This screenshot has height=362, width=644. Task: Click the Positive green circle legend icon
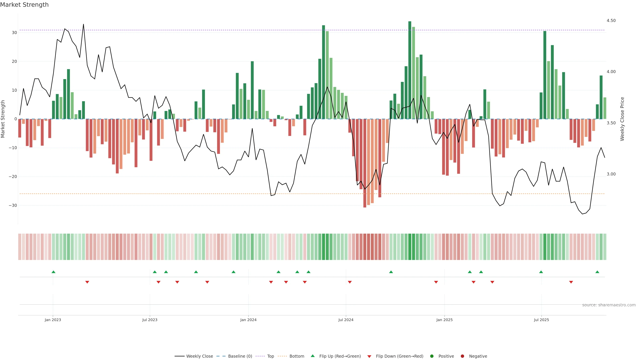point(432,356)
